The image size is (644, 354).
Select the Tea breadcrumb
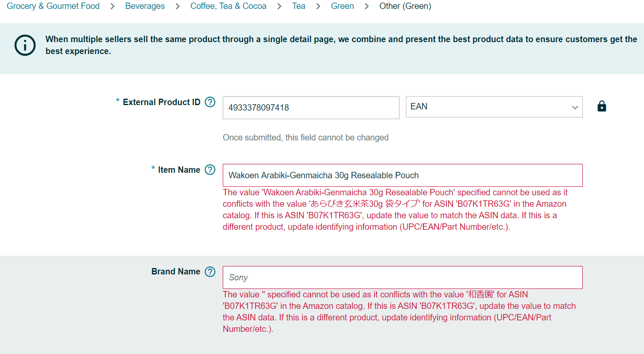298,6
